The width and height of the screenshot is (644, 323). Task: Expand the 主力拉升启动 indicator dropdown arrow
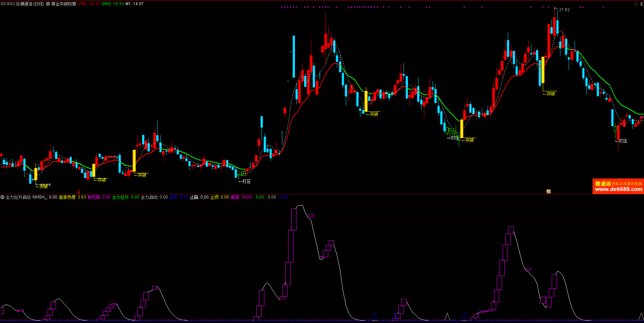(2, 197)
